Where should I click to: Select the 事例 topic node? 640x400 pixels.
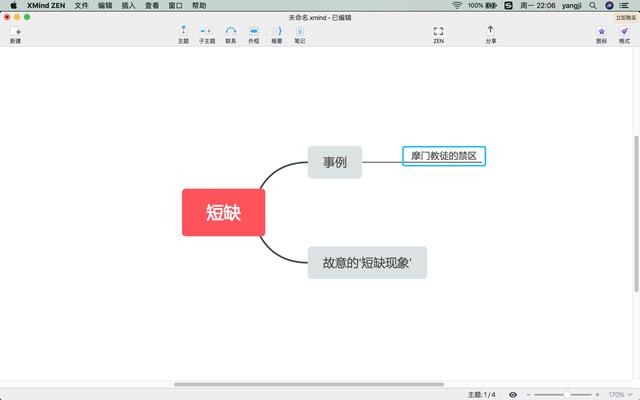pos(335,162)
